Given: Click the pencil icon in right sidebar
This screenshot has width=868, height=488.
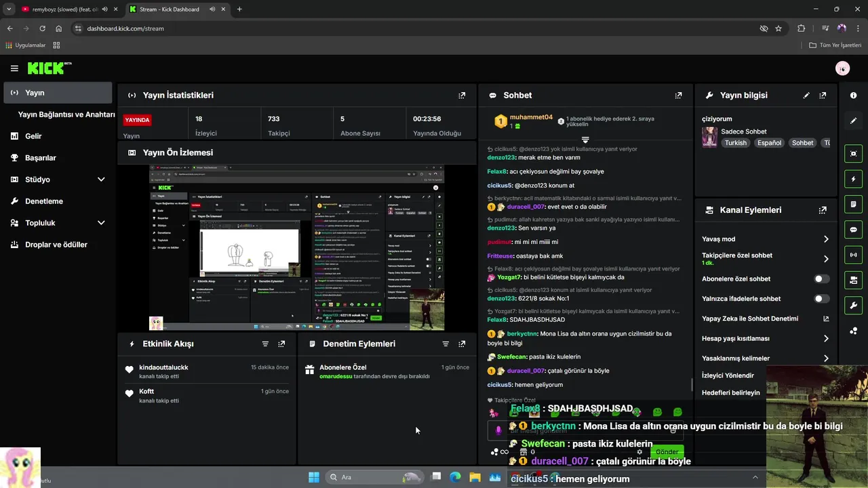Looking at the screenshot, I should [854, 121].
